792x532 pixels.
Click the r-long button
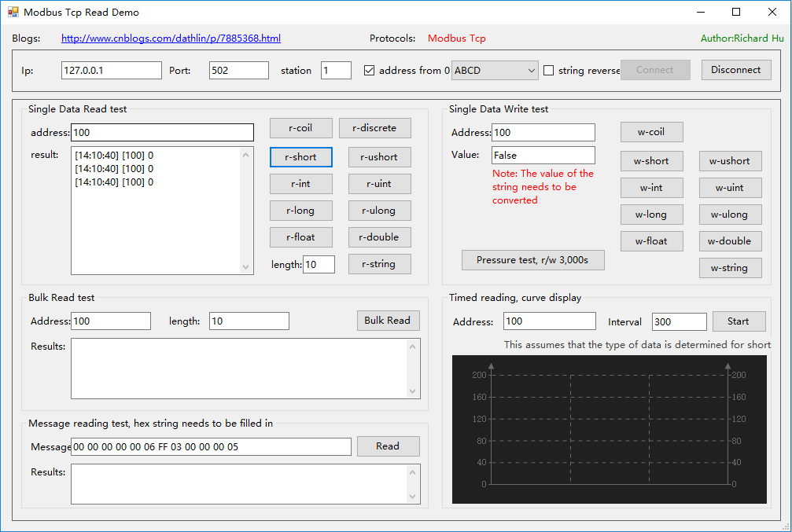click(301, 211)
